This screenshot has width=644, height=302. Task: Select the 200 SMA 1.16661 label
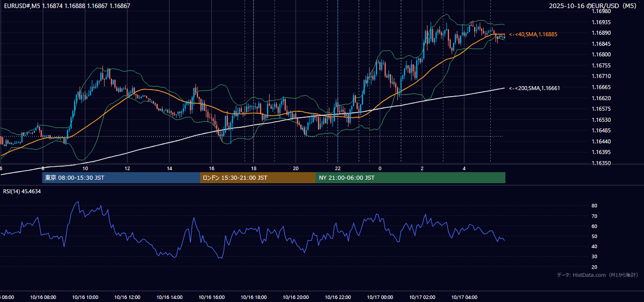coord(534,88)
